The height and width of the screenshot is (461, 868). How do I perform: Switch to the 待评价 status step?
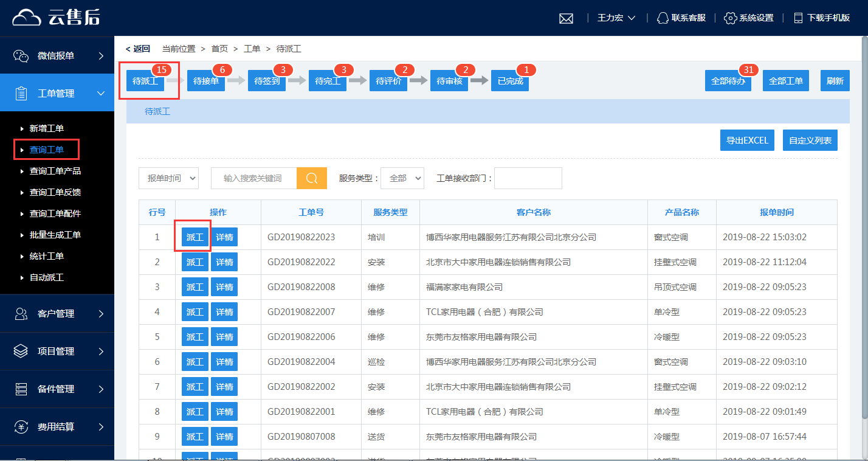tap(388, 81)
